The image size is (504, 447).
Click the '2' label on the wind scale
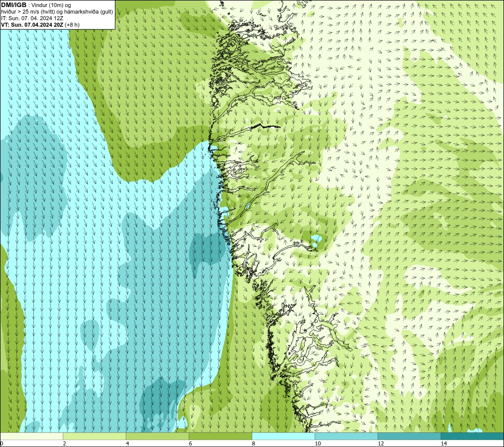(65, 443)
